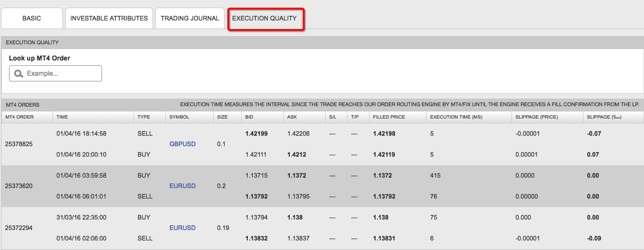644x250 pixels.
Task: Click the Look up MT4 Order search field
Action: click(55, 73)
